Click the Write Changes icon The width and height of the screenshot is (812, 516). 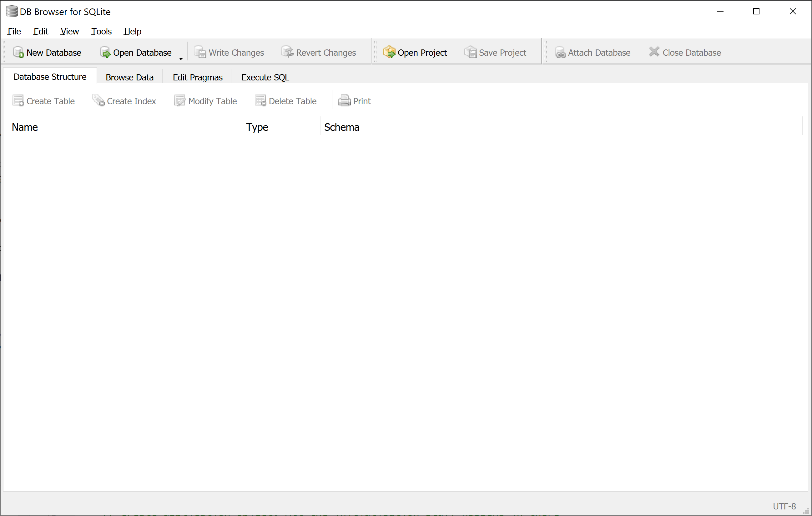point(229,52)
